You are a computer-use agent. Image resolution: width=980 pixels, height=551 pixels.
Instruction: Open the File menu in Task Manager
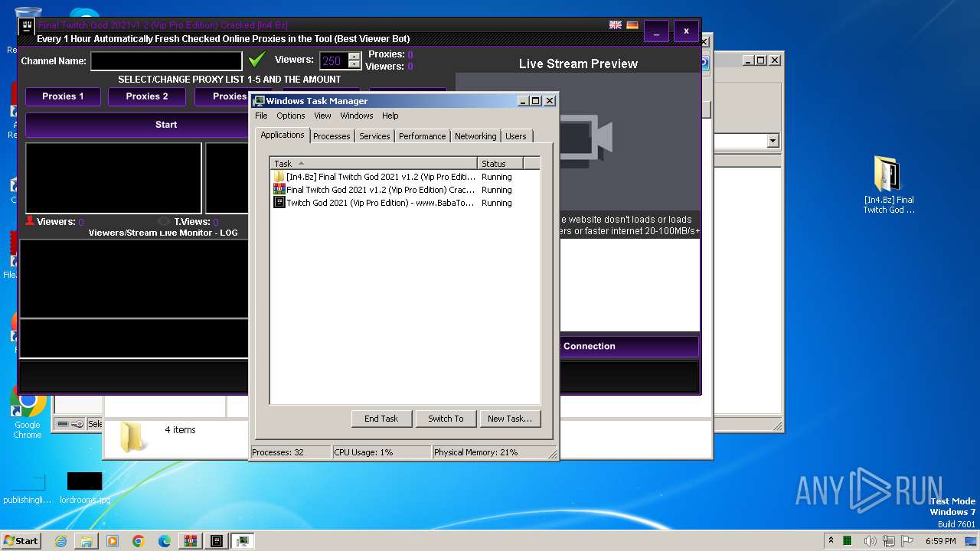coord(261,116)
